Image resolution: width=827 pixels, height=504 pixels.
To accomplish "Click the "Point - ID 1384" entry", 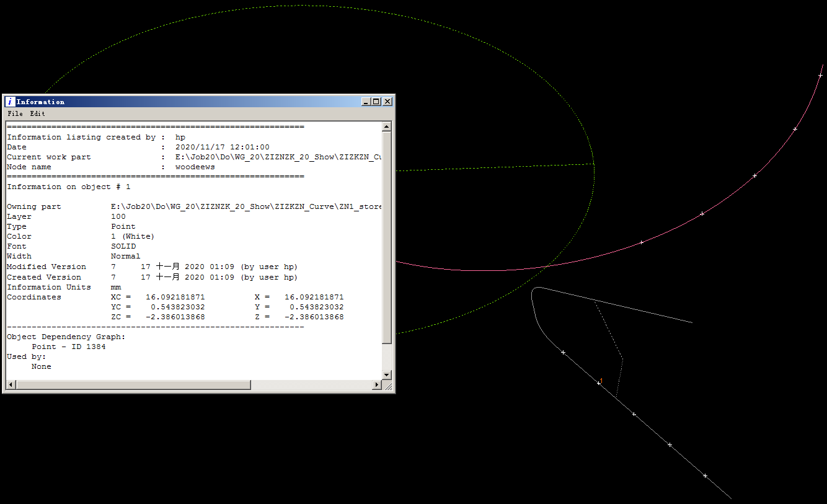I will (69, 347).
